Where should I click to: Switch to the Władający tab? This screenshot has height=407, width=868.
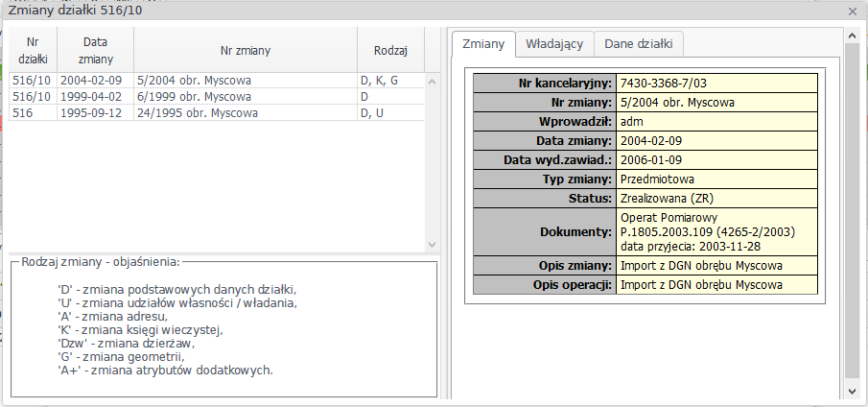pos(554,44)
